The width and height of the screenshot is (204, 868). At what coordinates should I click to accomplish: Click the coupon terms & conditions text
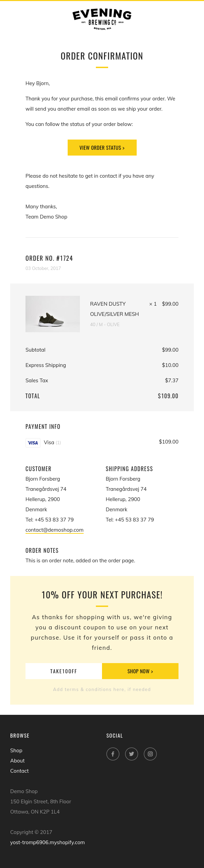[x=102, y=689]
